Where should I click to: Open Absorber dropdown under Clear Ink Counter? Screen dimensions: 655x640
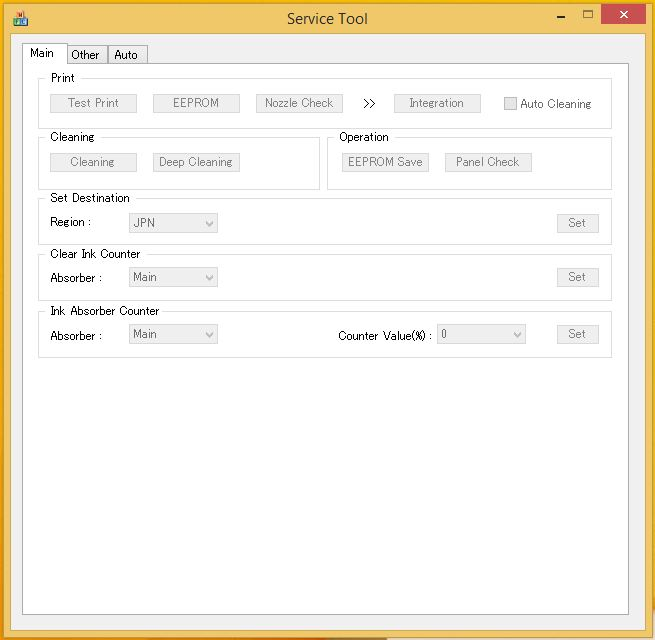tap(173, 277)
